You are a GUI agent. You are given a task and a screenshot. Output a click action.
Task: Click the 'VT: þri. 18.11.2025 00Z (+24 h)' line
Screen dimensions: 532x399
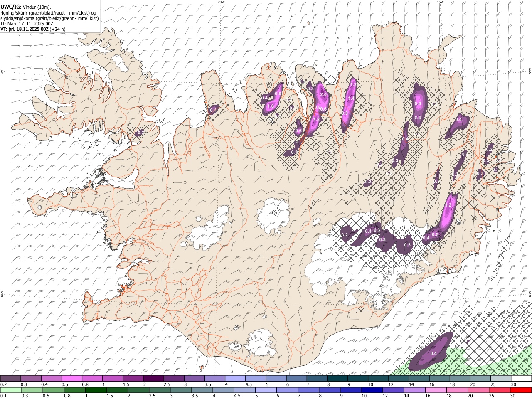[x=33, y=29]
